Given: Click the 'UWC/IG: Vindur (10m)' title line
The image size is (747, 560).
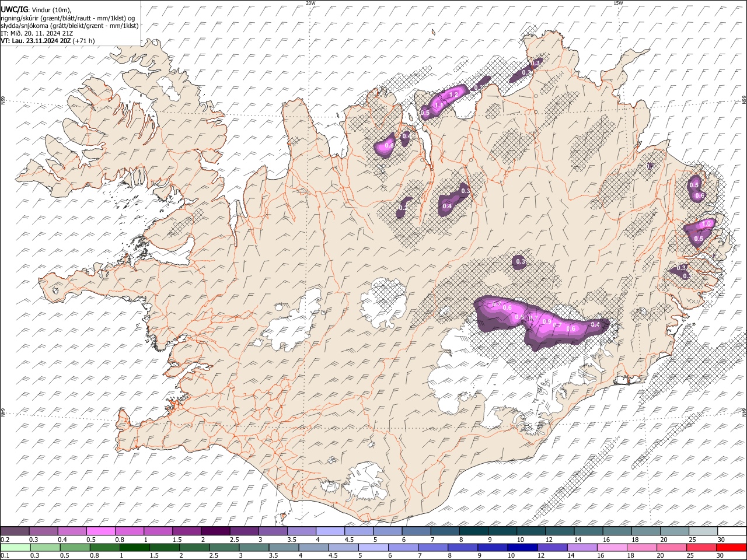Looking at the screenshot, I should pyautogui.click(x=36, y=9).
